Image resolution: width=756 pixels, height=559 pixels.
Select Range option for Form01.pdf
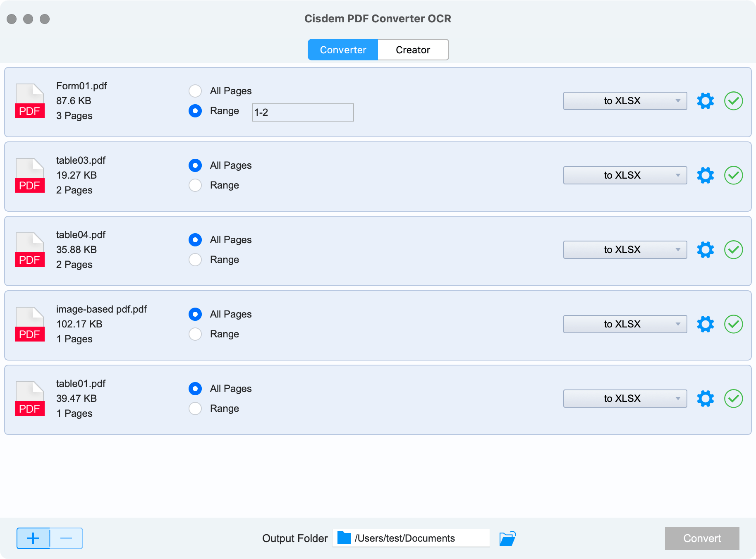click(x=195, y=111)
